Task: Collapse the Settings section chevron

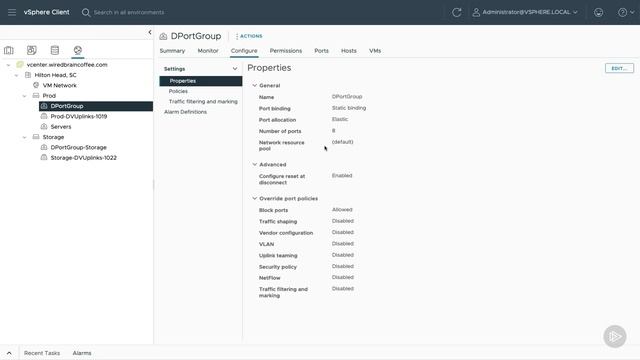Action: tap(235, 69)
